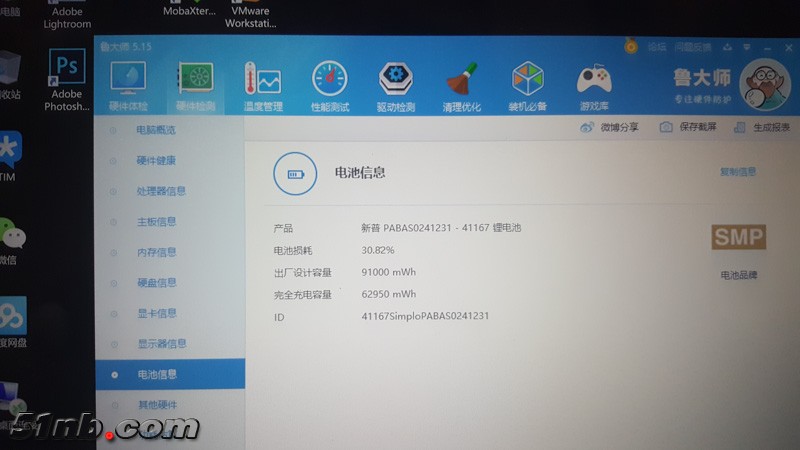The image size is (800, 450).
Task: Close the Ludashi window
Action: 789,47
